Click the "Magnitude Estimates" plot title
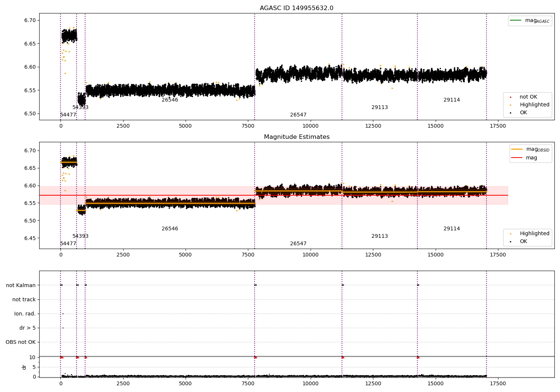The width and height of the screenshot is (560, 392). (297, 137)
